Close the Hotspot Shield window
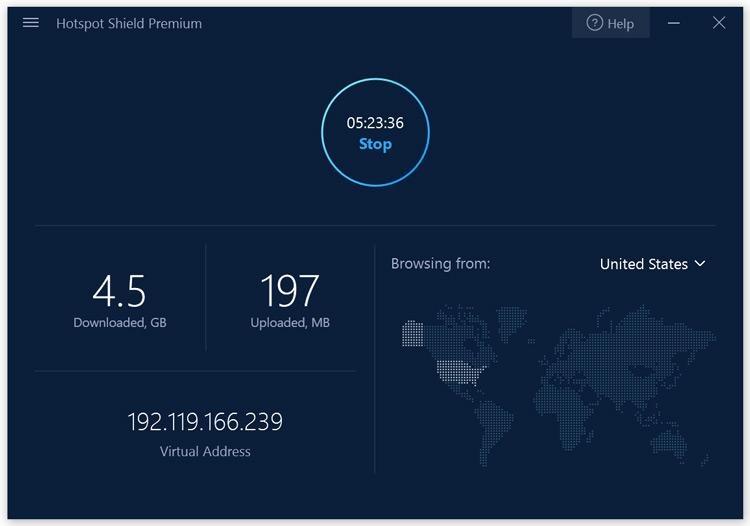This screenshot has width=750, height=526. point(718,22)
